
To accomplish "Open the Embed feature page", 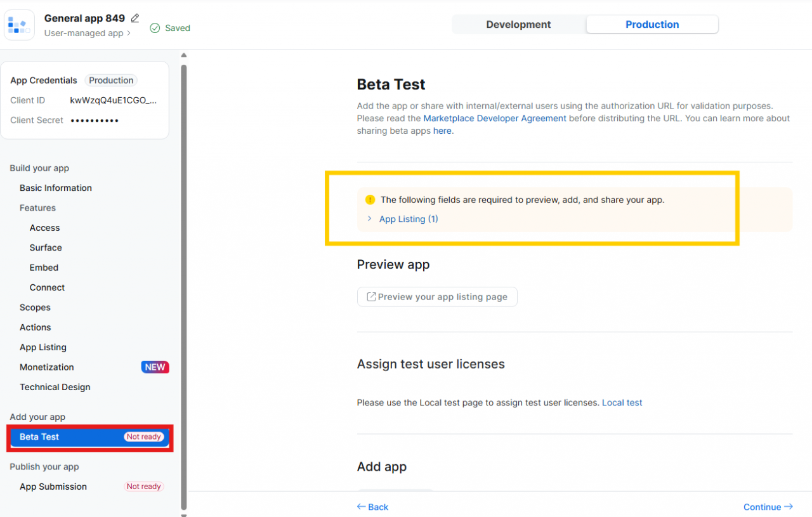I will [44, 268].
